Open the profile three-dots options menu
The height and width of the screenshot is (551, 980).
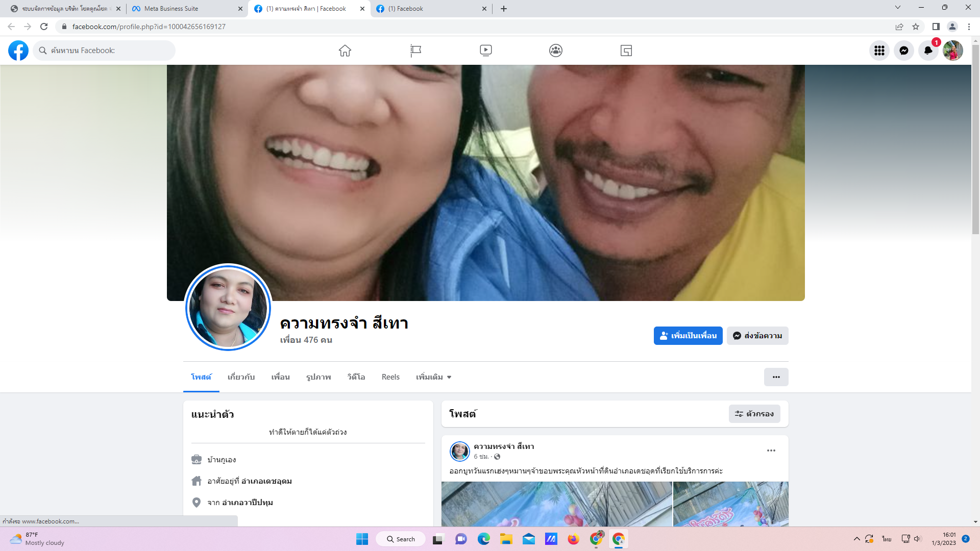(x=776, y=377)
